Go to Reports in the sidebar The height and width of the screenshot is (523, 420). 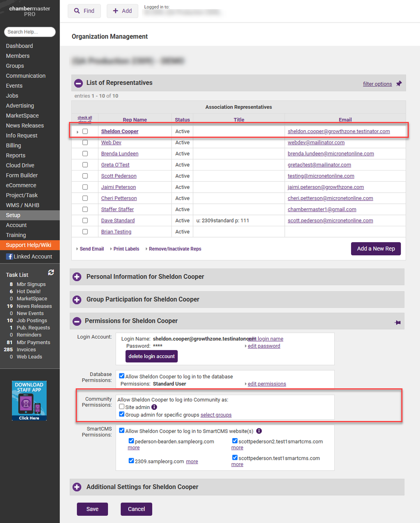click(x=16, y=155)
